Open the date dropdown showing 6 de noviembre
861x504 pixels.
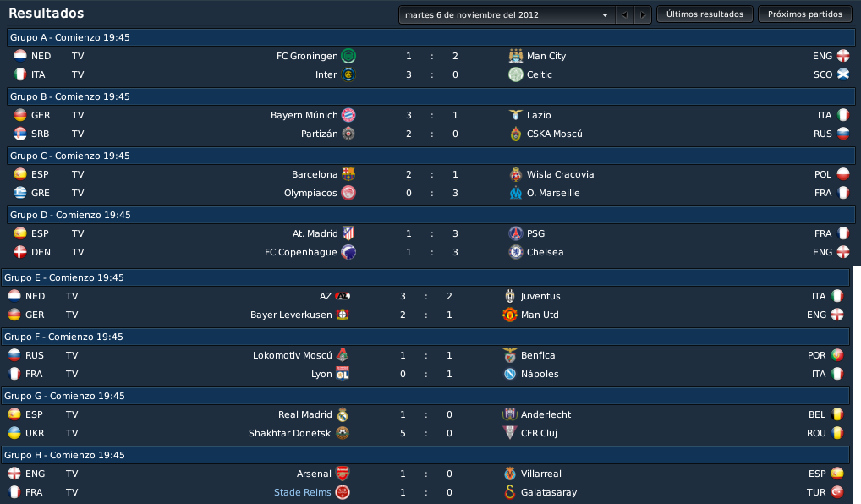pyautogui.click(x=507, y=15)
